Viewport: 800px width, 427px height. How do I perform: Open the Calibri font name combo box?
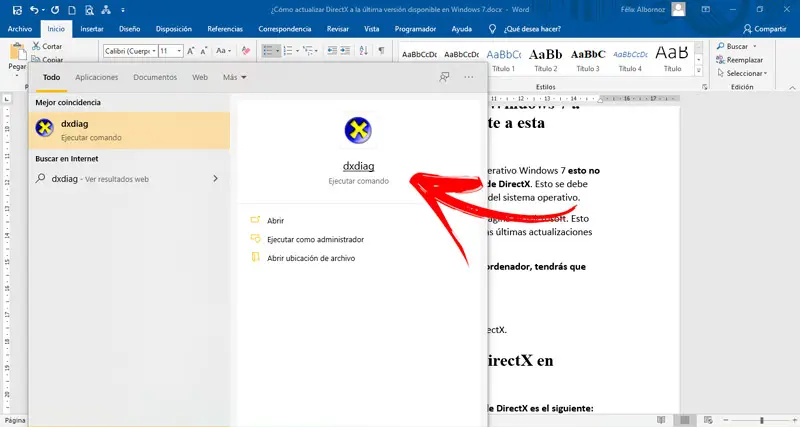[130, 51]
